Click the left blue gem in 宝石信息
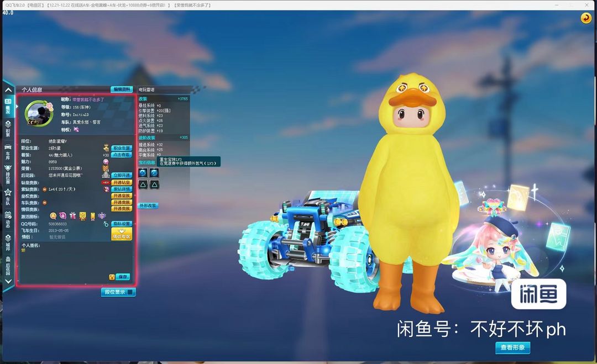Image resolution: width=597 pixels, height=364 pixels. [143, 173]
